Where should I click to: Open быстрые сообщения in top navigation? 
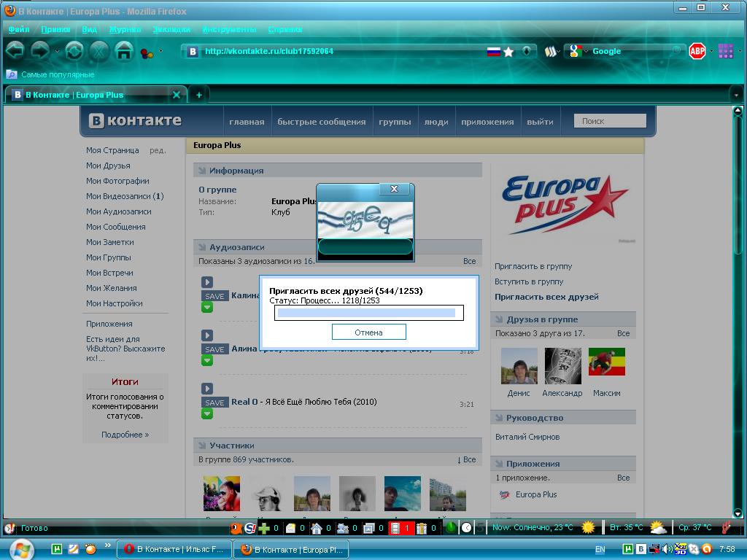[x=322, y=122]
